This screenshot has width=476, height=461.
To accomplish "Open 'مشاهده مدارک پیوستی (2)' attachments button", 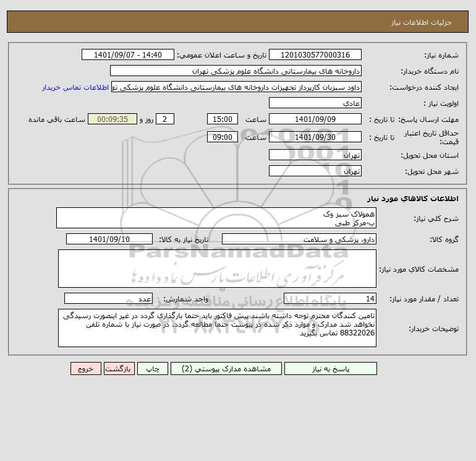I will [x=226, y=369].
